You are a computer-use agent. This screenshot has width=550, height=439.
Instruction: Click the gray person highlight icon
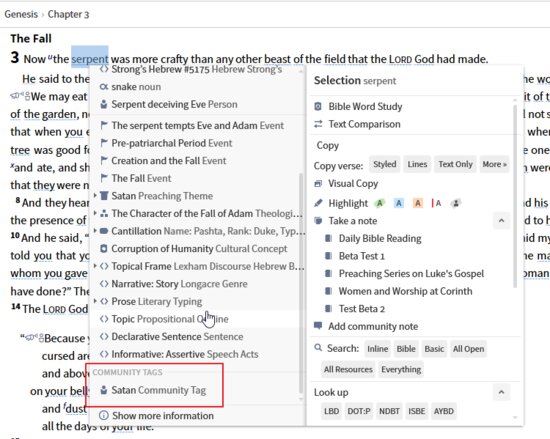click(x=456, y=203)
